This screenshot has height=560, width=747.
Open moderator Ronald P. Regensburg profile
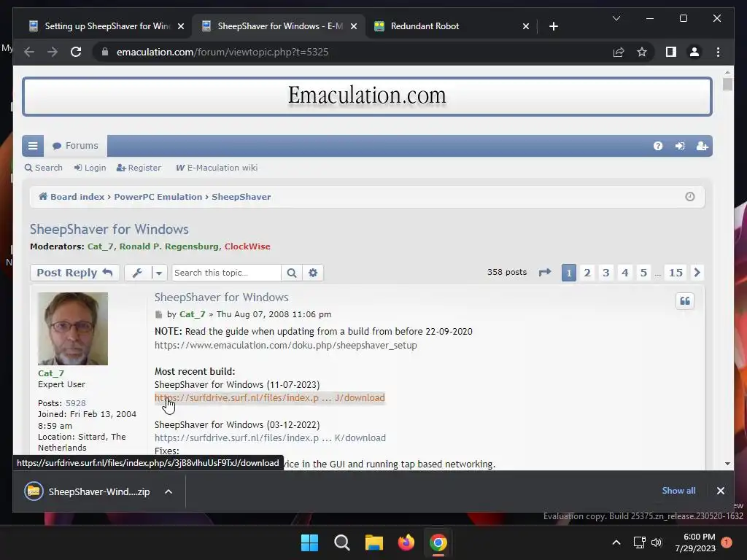point(169,246)
